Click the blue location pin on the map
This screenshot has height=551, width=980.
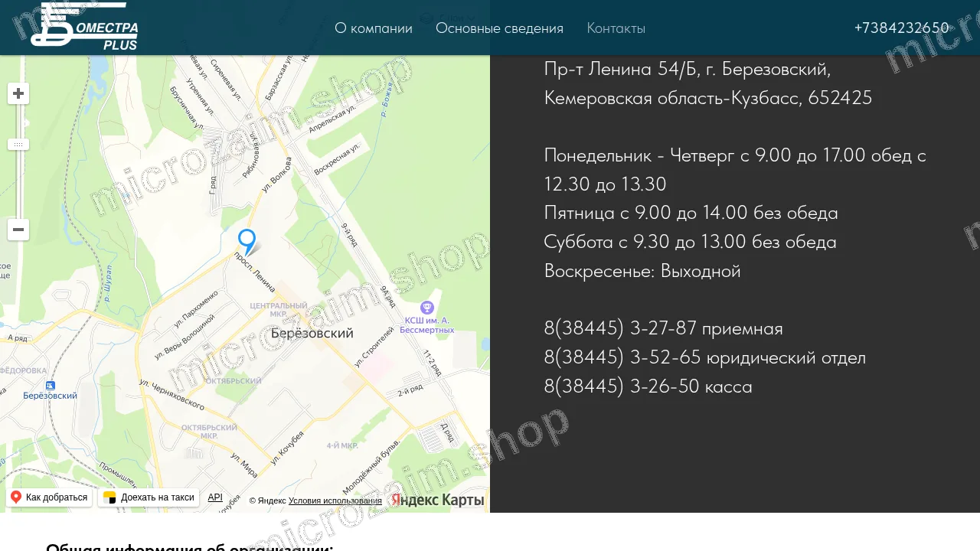(247, 242)
